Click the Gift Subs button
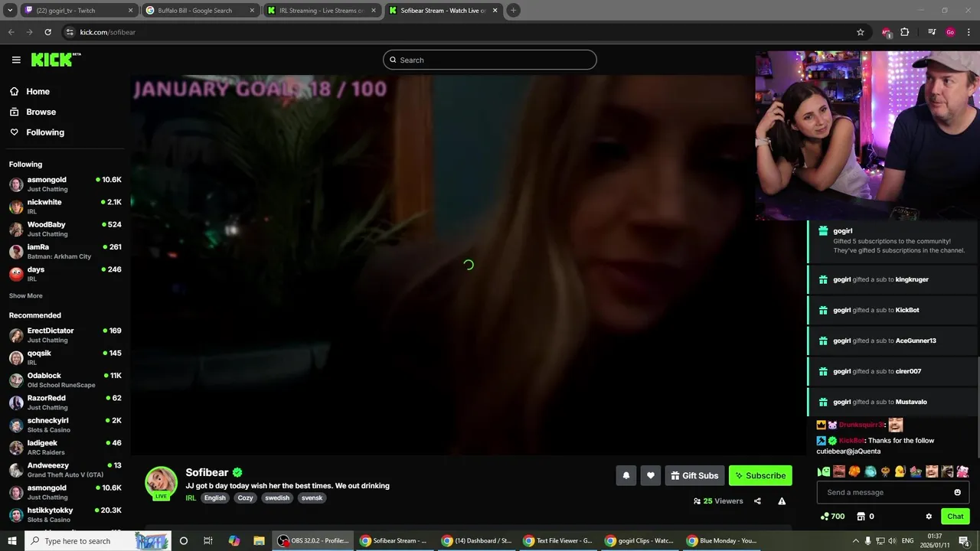The width and height of the screenshot is (980, 551). click(x=694, y=475)
